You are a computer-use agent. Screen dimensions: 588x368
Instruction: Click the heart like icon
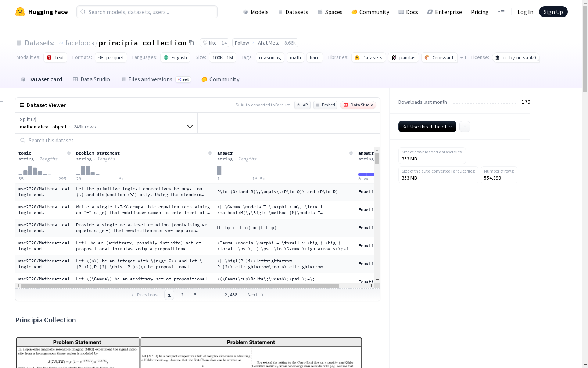click(205, 43)
